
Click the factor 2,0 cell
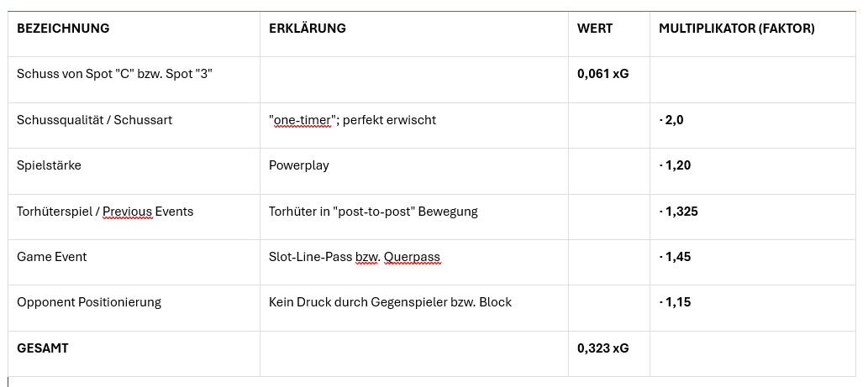pos(671,120)
